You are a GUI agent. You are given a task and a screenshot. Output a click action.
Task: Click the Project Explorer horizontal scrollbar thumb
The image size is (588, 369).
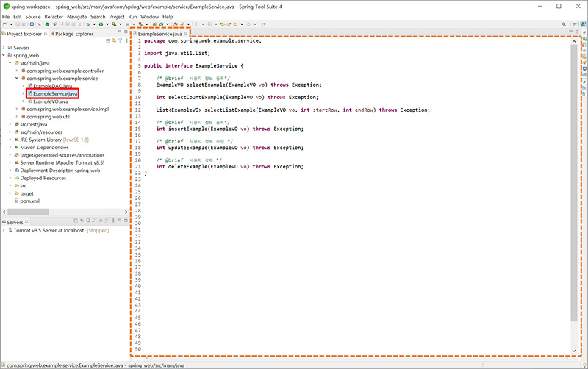tap(28, 212)
